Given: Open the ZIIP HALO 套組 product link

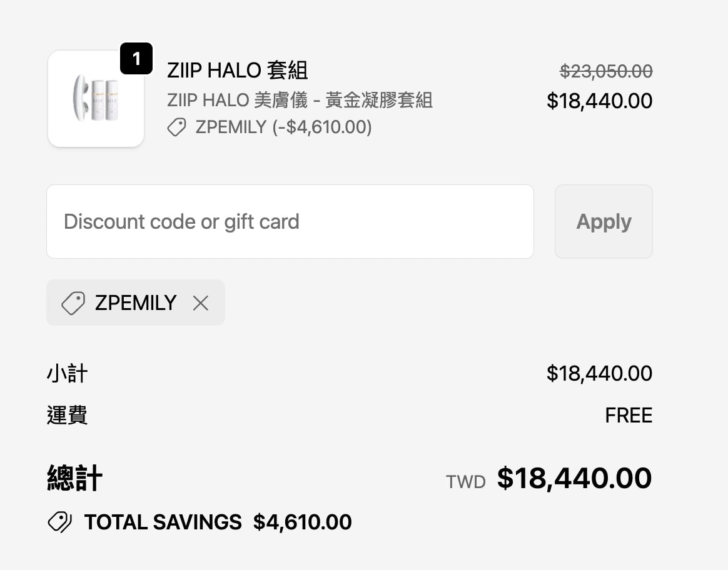Looking at the screenshot, I should point(236,70).
